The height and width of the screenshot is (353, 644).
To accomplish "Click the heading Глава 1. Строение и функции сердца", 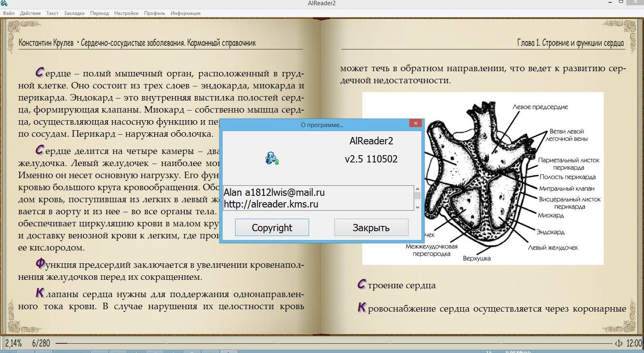I will (570, 43).
